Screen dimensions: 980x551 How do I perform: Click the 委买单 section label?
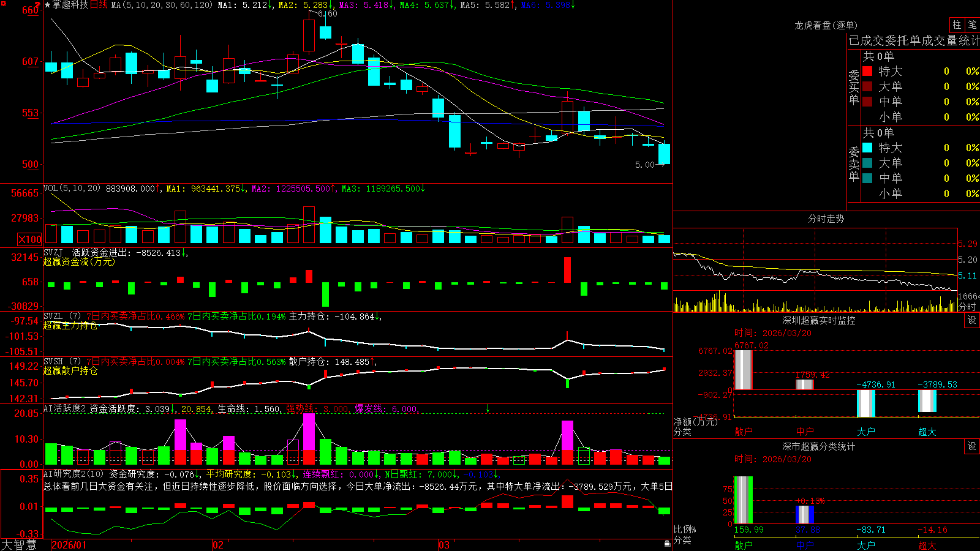(854, 88)
